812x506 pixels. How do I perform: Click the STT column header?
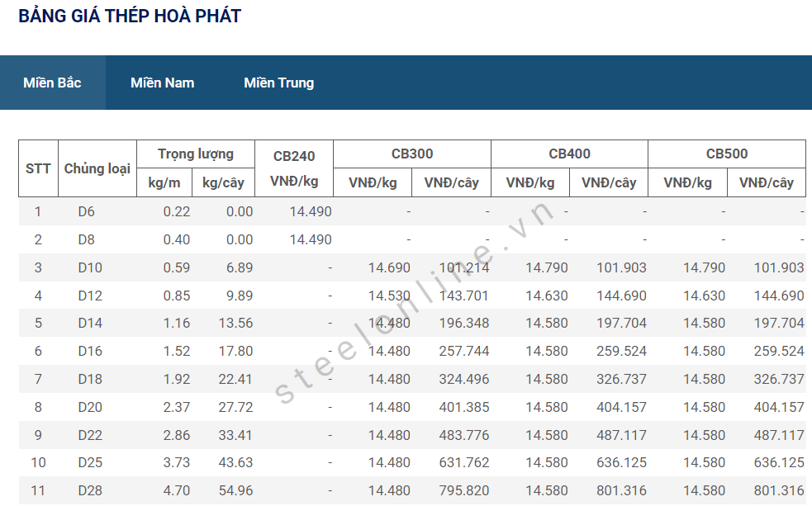tap(38, 168)
